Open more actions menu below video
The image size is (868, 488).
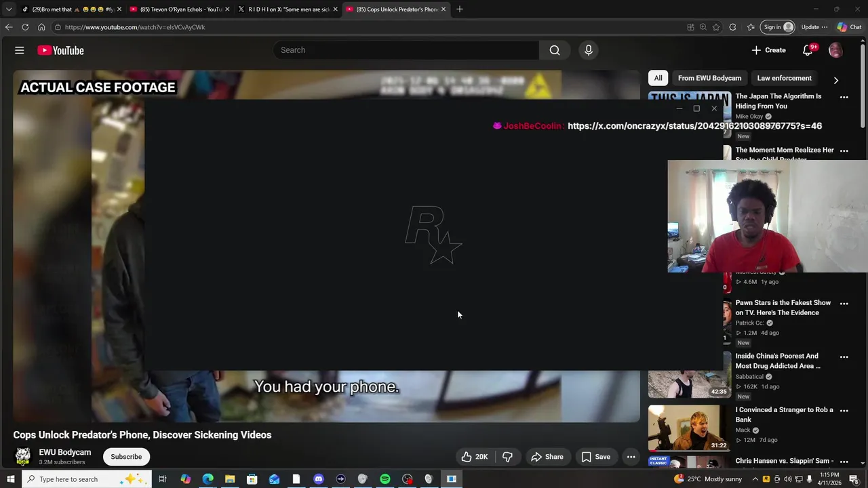coord(631,457)
